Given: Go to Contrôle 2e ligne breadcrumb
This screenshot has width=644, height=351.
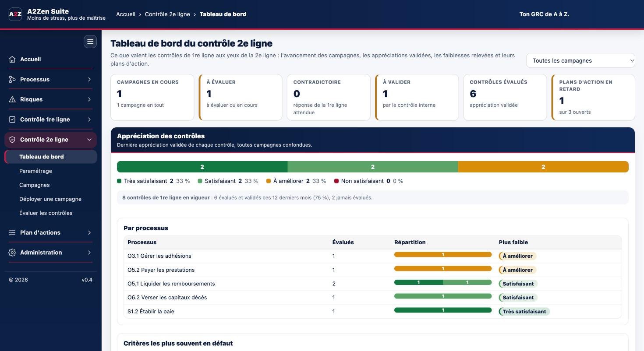Looking at the screenshot, I should pos(167,14).
